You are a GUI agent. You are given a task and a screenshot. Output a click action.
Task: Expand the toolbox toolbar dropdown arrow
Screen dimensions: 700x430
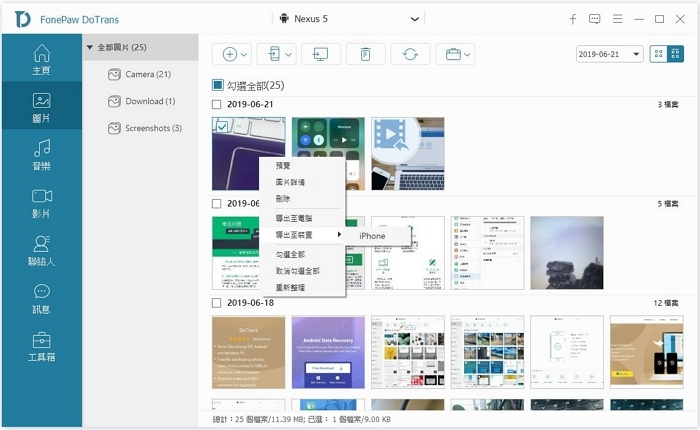467,55
